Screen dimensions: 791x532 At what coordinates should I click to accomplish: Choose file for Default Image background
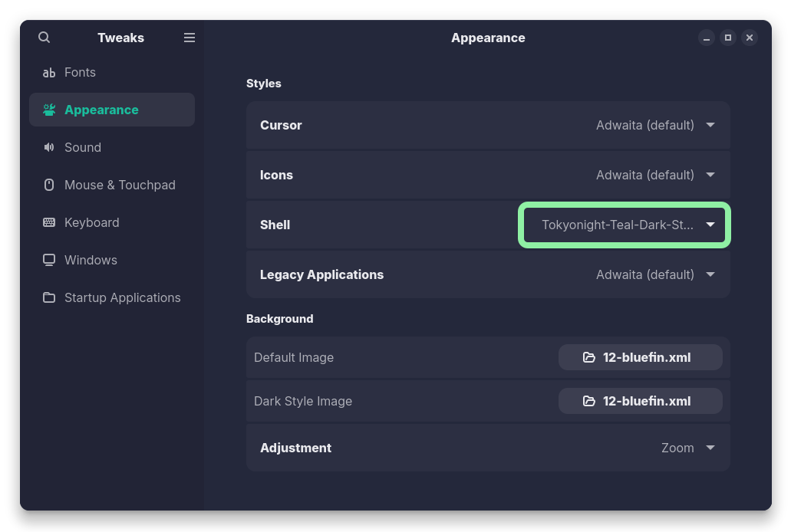pyautogui.click(x=640, y=357)
